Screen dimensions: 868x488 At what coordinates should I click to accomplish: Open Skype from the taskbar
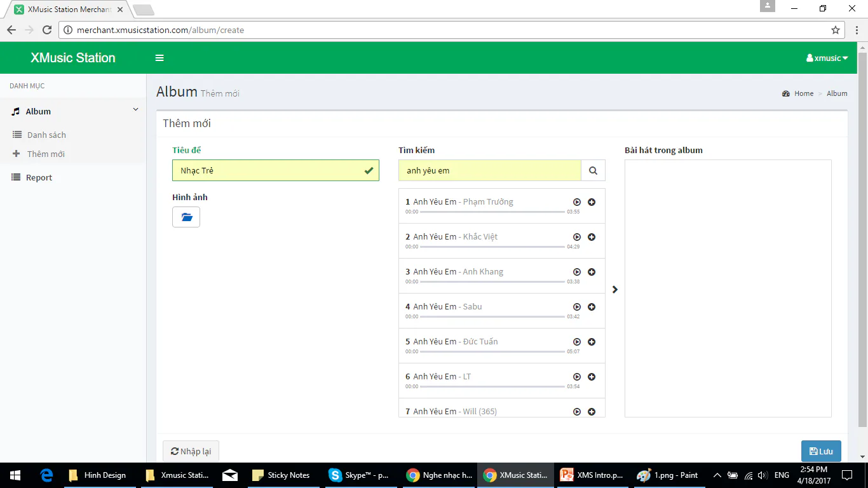click(x=360, y=475)
